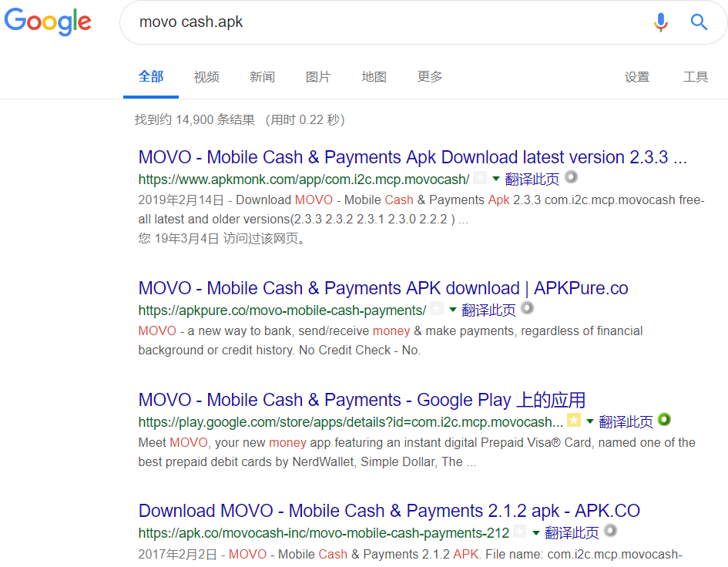The height and width of the screenshot is (567, 728).
Task: Click the play.google.com store URL text
Action: (351, 422)
